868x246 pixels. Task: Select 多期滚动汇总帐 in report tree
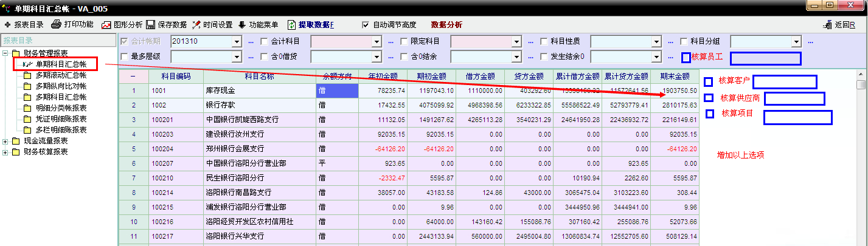(x=61, y=75)
